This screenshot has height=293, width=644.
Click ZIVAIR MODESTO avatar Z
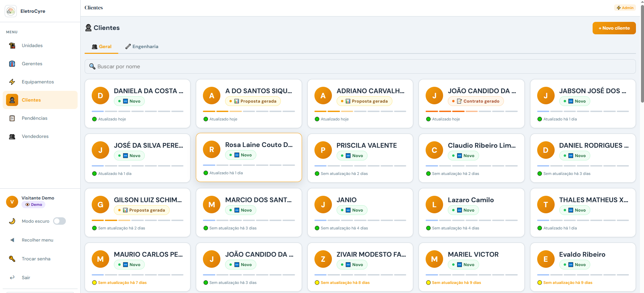[323, 259]
